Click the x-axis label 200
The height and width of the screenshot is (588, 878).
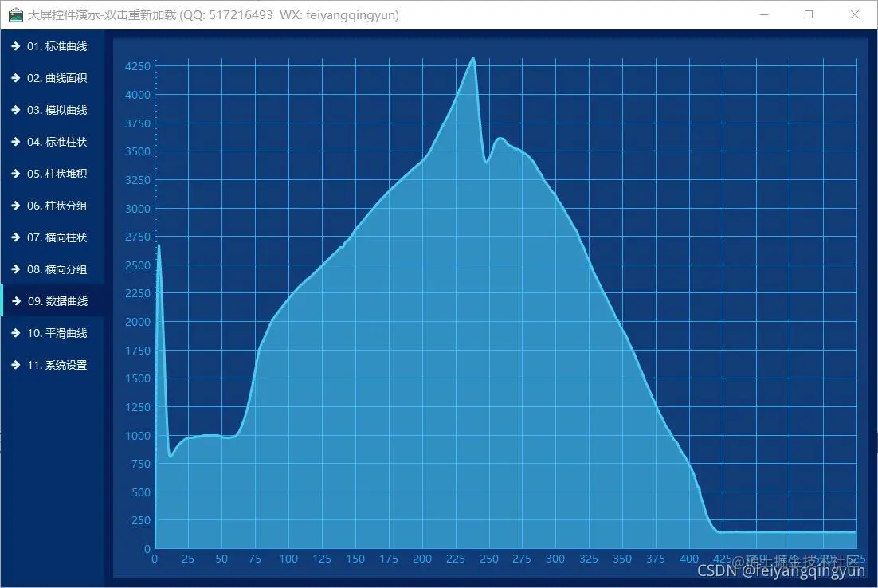point(422,559)
